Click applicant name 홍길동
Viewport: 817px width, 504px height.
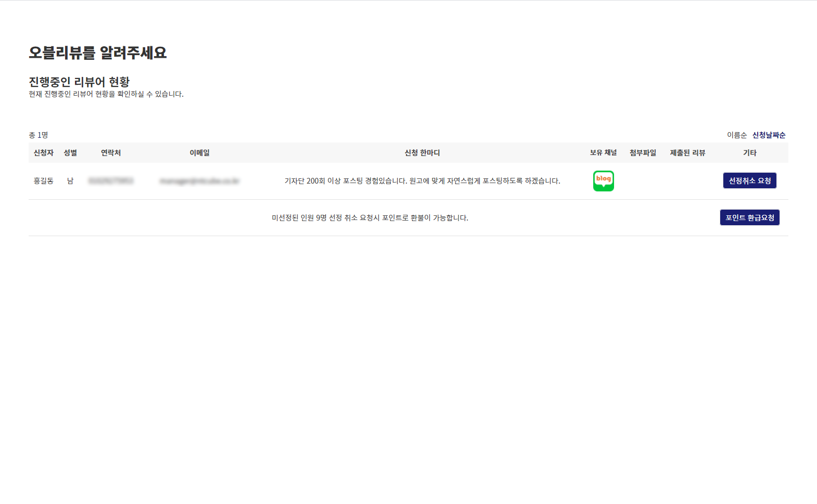[44, 181]
